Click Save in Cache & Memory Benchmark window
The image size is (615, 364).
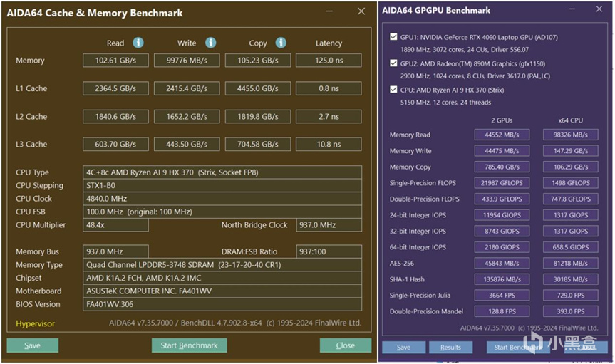point(33,345)
